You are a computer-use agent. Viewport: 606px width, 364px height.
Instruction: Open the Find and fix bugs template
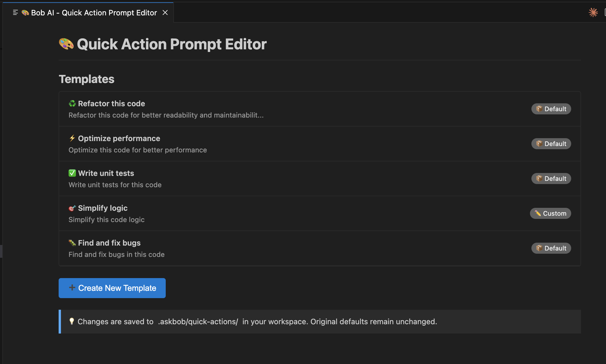pos(109,243)
